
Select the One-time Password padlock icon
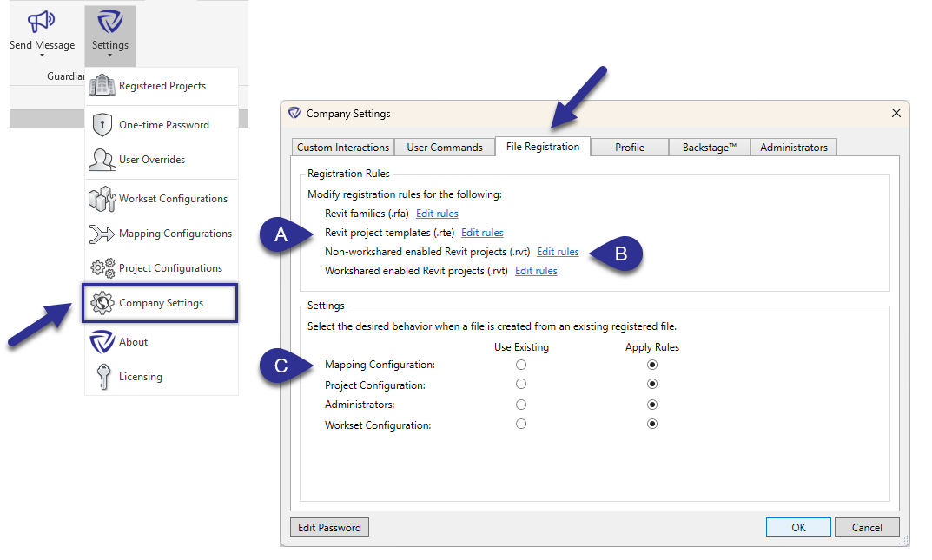(102, 124)
